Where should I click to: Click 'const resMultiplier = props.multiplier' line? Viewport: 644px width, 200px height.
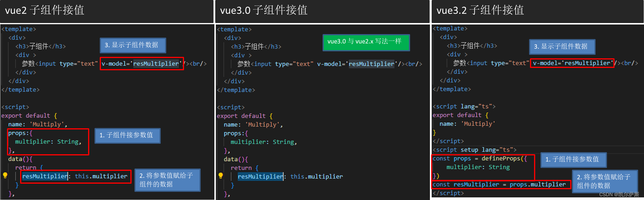tap(499, 184)
